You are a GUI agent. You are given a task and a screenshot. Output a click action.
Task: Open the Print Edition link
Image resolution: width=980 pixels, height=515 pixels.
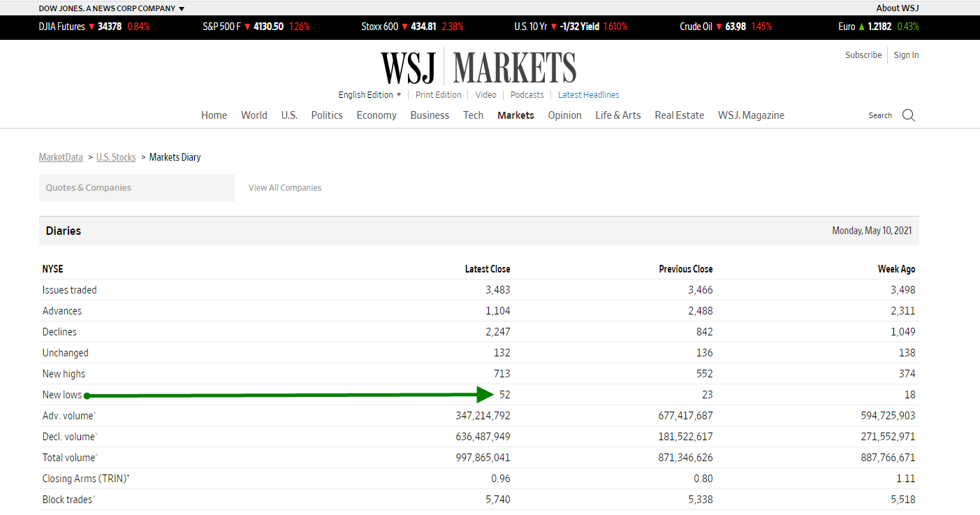click(438, 95)
